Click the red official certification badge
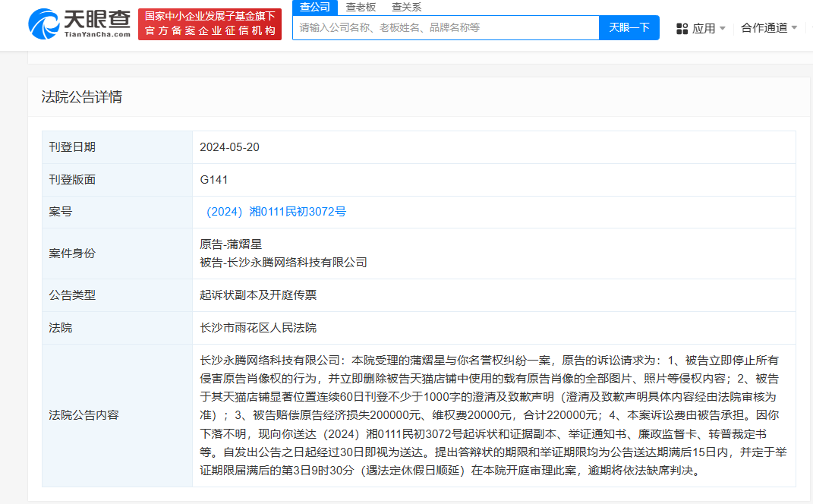 pyautogui.click(x=210, y=24)
